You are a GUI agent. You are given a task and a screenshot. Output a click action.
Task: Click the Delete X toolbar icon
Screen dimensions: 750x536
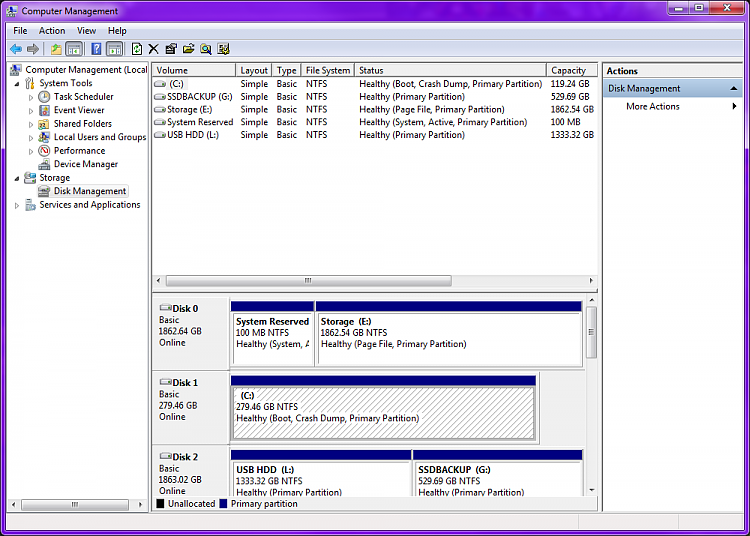[x=154, y=49]
